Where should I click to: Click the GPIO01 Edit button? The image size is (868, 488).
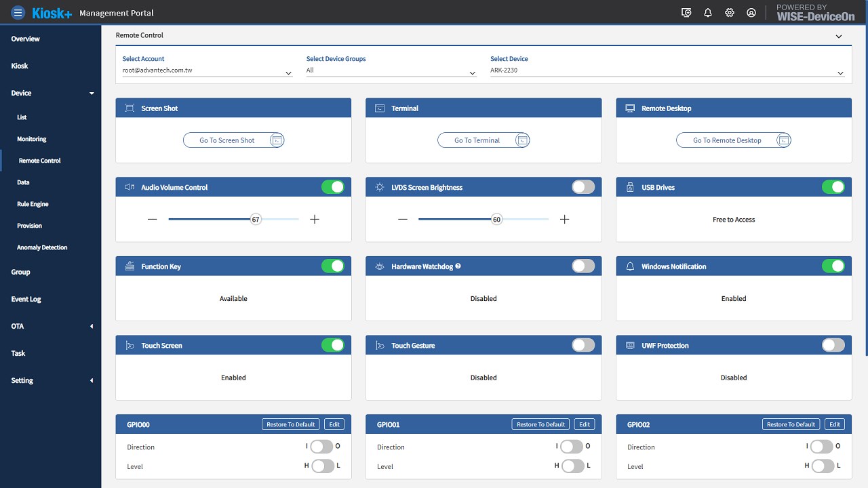pyautogui.click(x=585, y=424)
